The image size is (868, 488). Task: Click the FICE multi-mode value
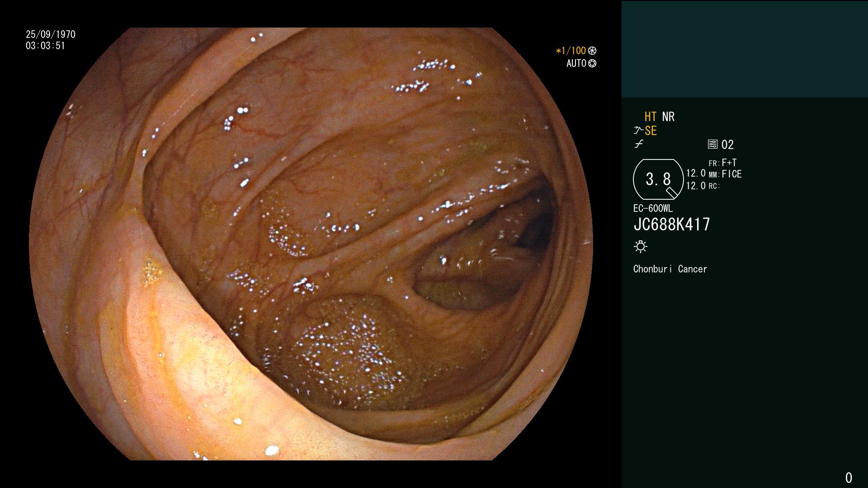[731, 174]
